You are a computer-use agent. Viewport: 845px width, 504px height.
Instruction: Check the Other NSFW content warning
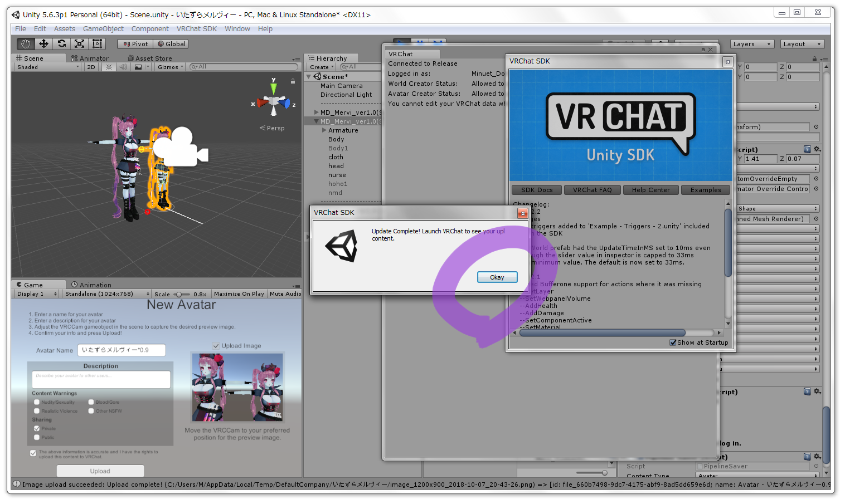pyautogui.click(x=91, y=411)
